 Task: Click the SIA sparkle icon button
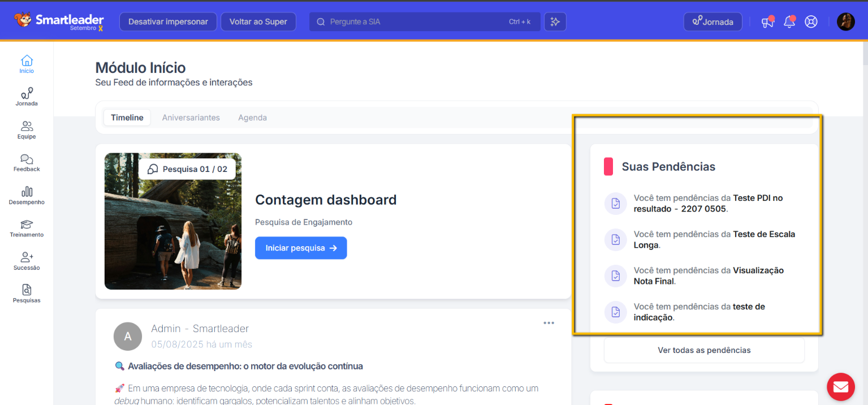coord(555,22)
